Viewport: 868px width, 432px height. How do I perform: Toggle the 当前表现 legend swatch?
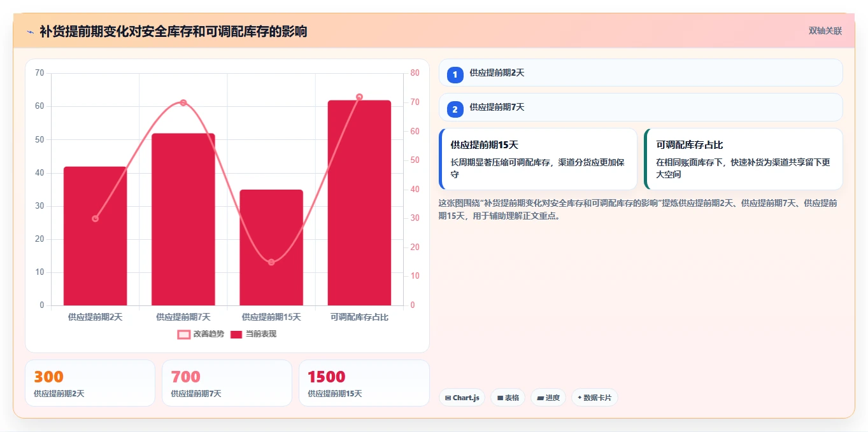pos(236,334)
